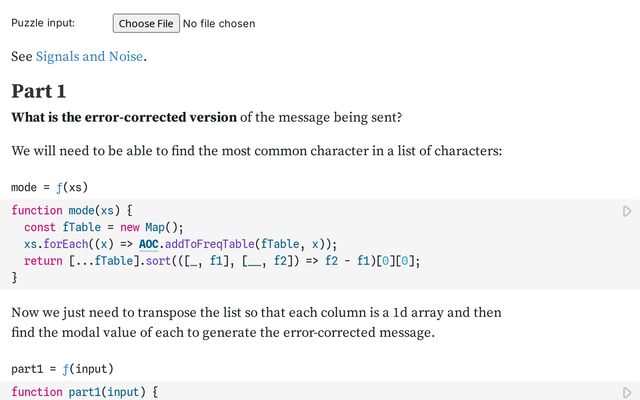
Task: Click the bold 'error-corrected version' question text
Action: [x=124, y=118]
